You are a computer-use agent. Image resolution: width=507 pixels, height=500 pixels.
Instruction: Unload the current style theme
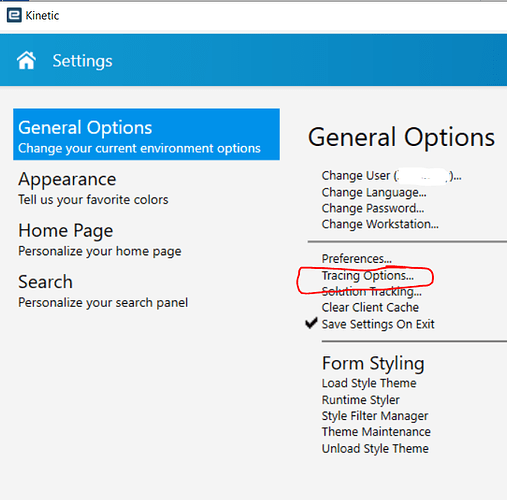[x=375, y=448]
